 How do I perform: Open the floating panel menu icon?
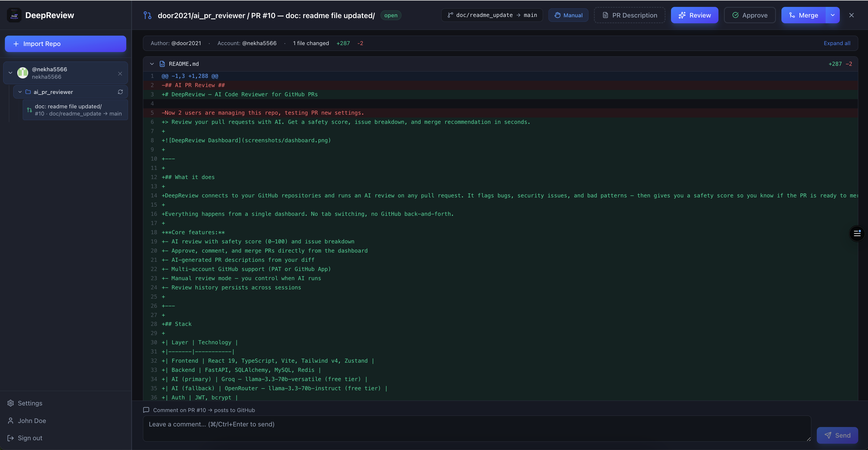click(857, 233)
